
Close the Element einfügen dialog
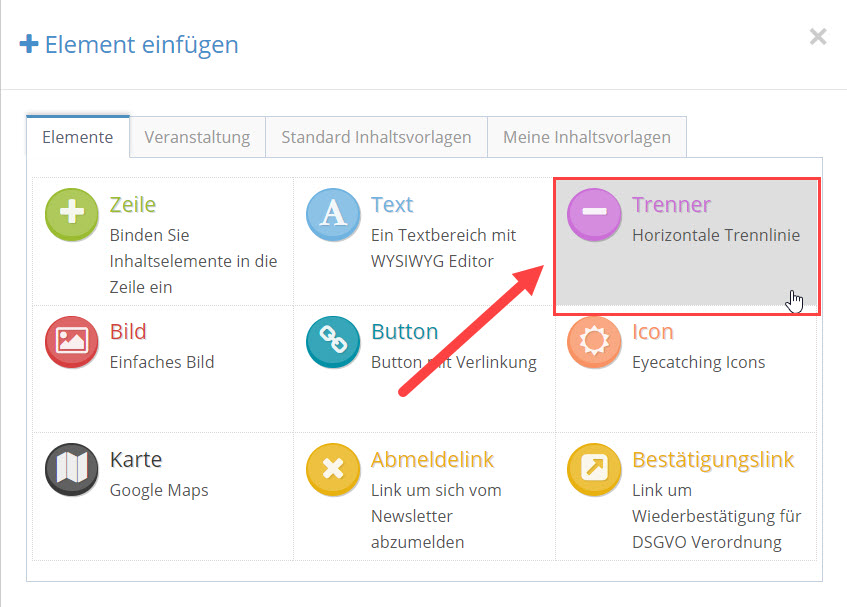(818, 37)
